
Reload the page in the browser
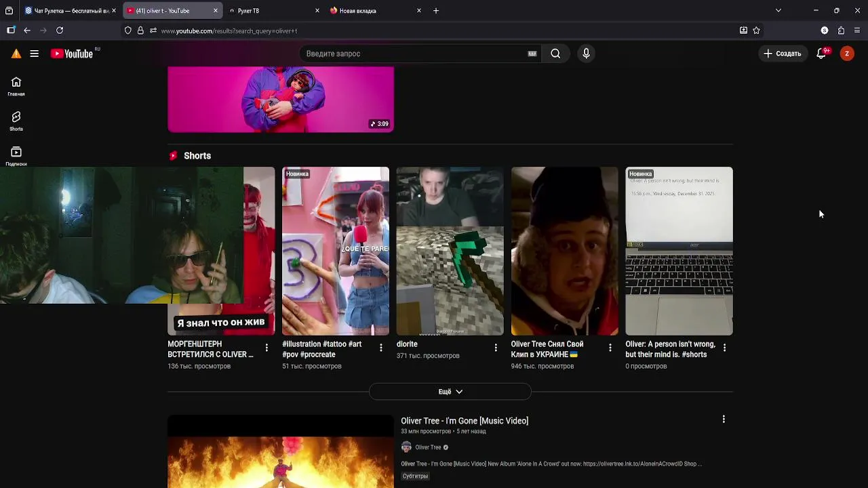(60, 30)
